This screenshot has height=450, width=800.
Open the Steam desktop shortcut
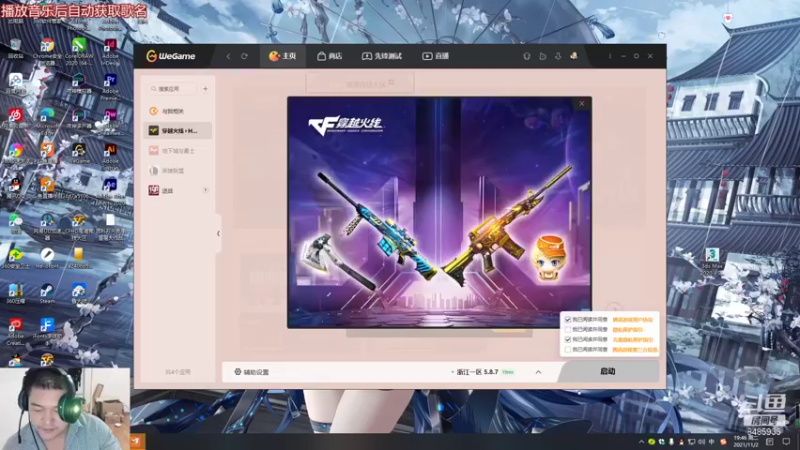tap(47, 294)
